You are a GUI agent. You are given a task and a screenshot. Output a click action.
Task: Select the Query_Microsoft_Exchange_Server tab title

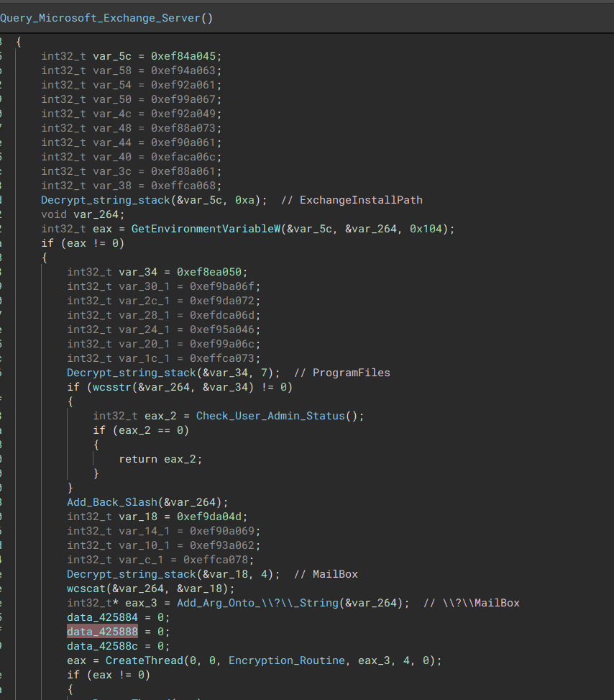pos(101,18)
